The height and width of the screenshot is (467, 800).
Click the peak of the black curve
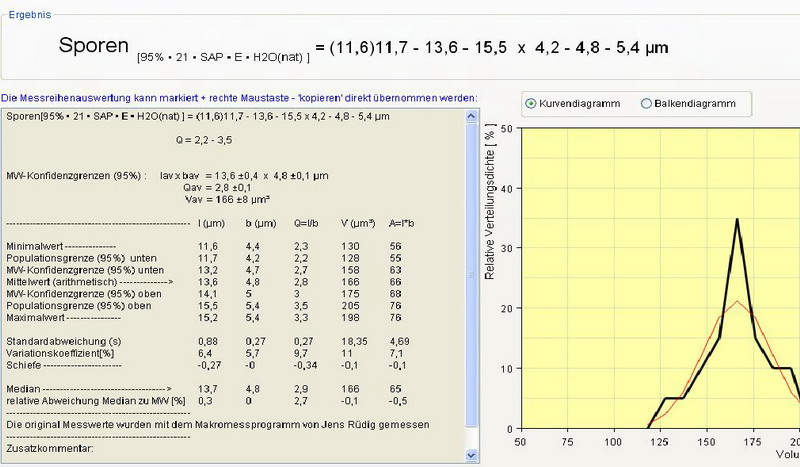tap(737, 219)
